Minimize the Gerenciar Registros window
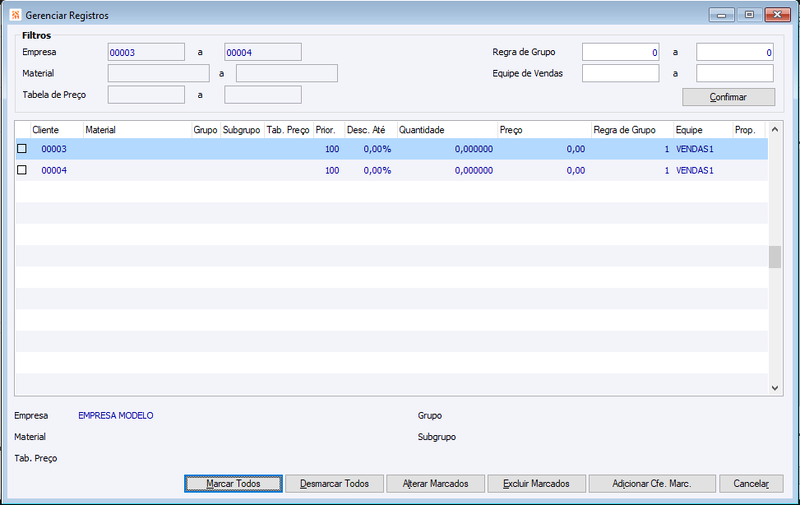This screenshot has width=800, height=505. (721, 15)
